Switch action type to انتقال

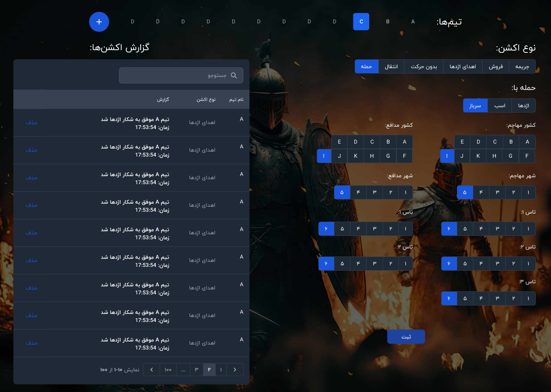point(391,67)
